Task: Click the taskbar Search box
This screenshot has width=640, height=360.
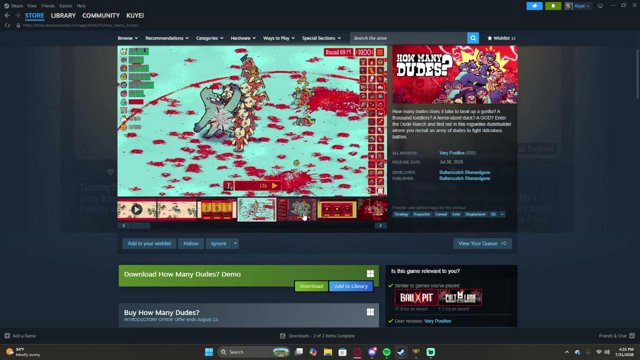Action: pos(253,352)
